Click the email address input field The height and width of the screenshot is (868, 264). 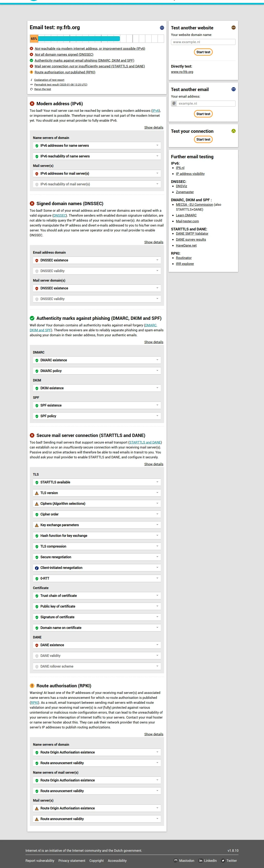tap(206, 103)
